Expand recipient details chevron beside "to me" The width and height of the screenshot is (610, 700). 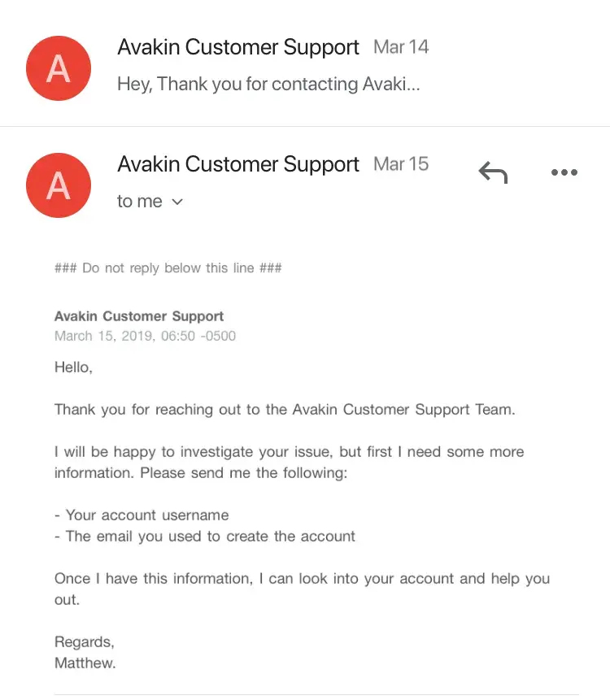click(x=177, y=202)
